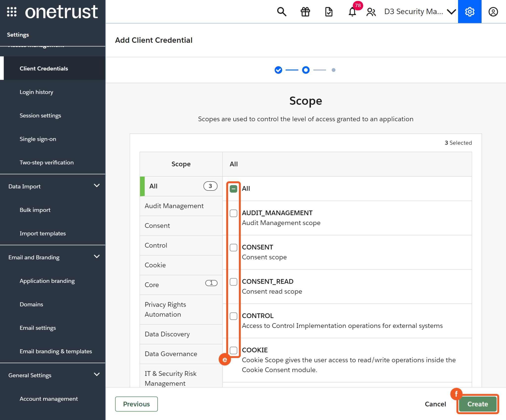The width and height of the screenshot is (506, 420).
Task: Toggle the All scopes checkbox
Action: pyautogui.click(x=233, y=189)
